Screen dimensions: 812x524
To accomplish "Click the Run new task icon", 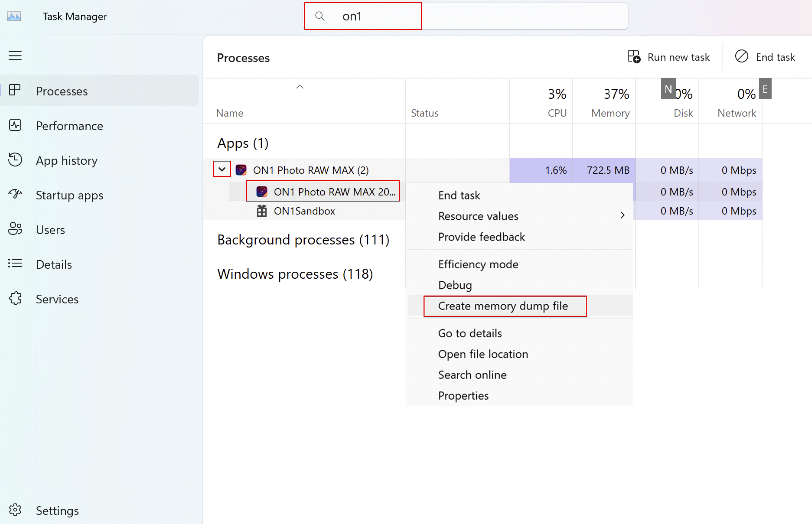I will coord(634,57).
